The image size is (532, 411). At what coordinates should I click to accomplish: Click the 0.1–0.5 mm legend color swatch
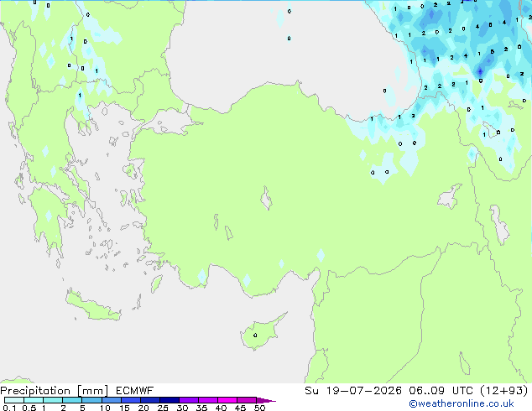[x=14, y=400]
